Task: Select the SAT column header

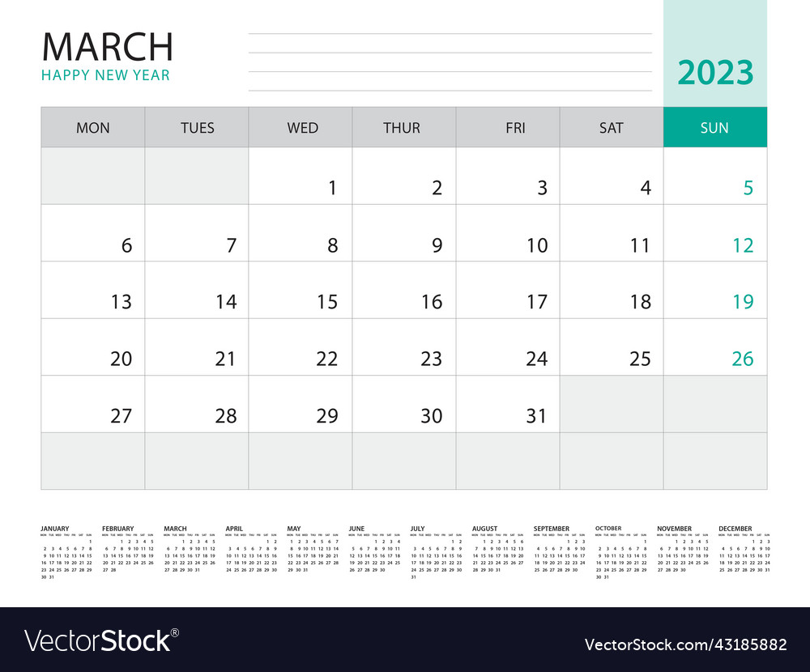Action: pos(611,127)
